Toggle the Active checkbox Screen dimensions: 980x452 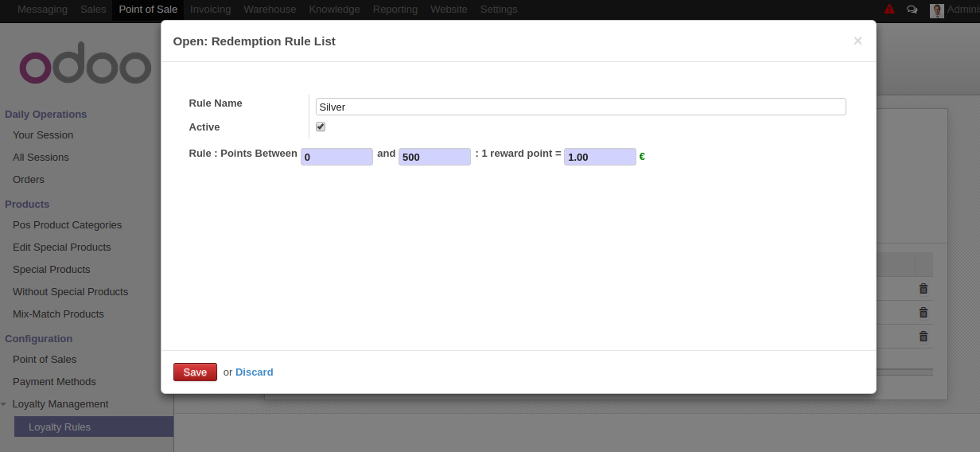[x=321, y=127]
